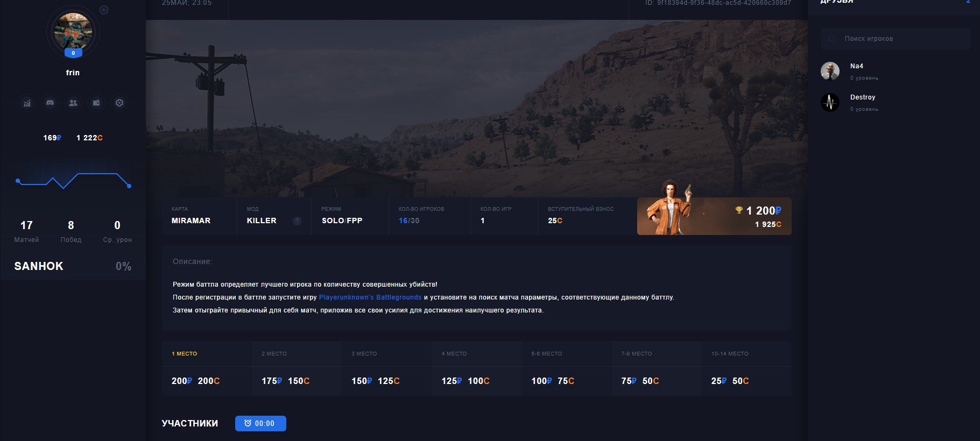Click the УЧАСТНИКИ section heading
980x441 pixels.
click(x=190, y=423)
